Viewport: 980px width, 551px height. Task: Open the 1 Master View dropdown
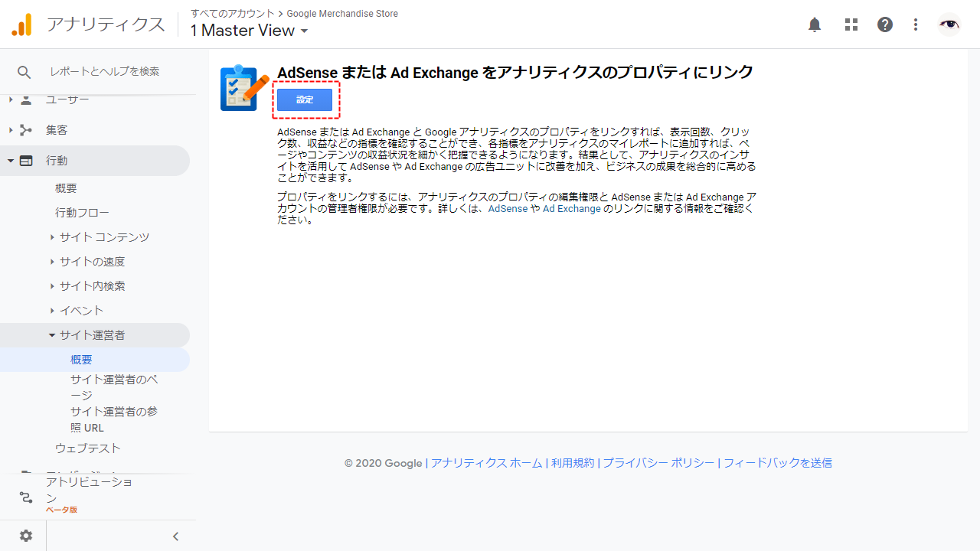(x=249, y=31)
